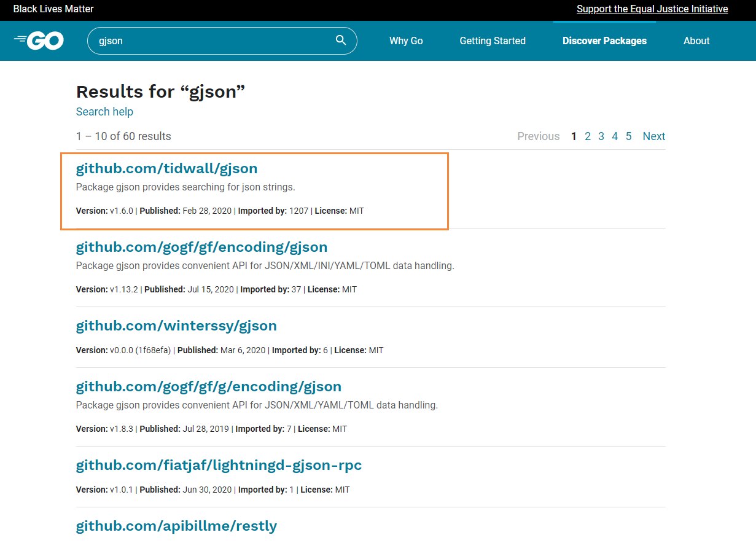The image size is (756, 543).
Task: Go to results page 3
Action: coord(601,136)
